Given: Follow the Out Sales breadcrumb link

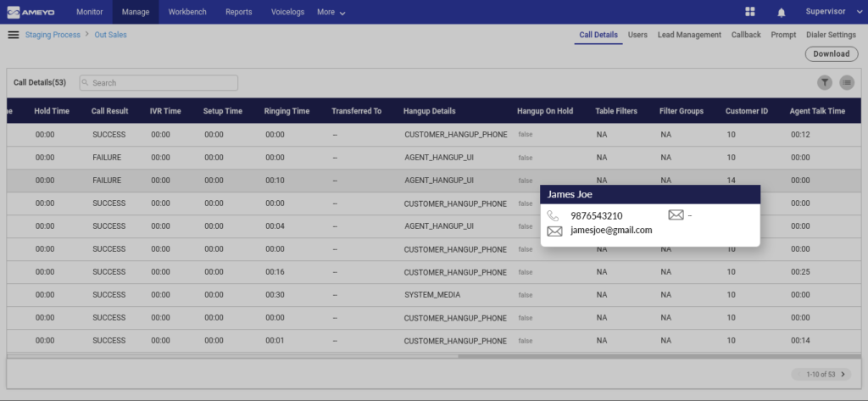Looking at the screenshot, I should (x=110, y=35).
